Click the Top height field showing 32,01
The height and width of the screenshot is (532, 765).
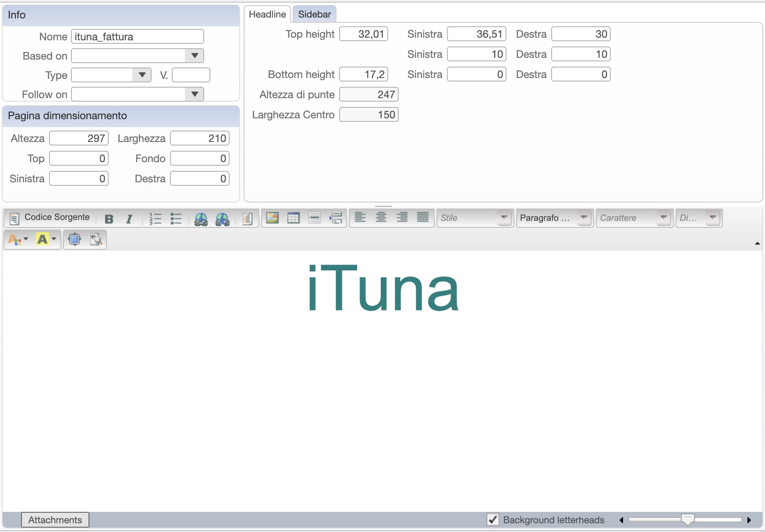364,34
